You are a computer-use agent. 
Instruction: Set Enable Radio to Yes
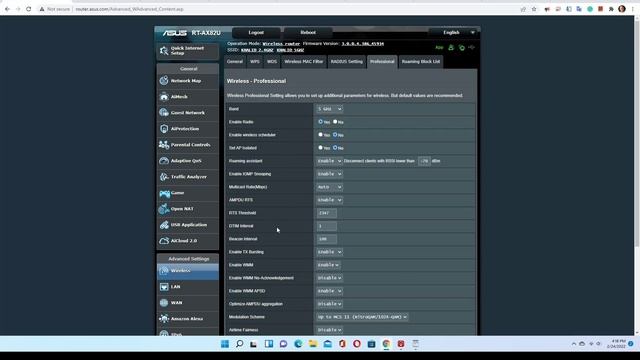[320, 122]
